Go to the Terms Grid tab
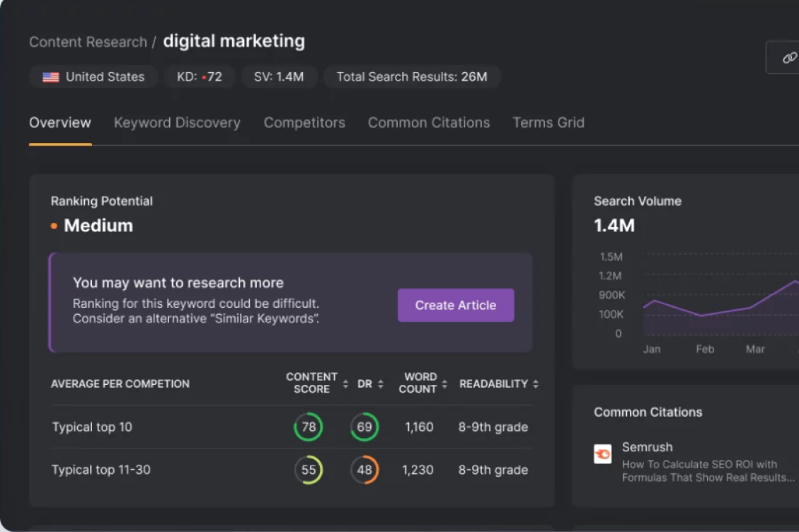This screenshot has width=799, height=532. click(x=548, y=122)
